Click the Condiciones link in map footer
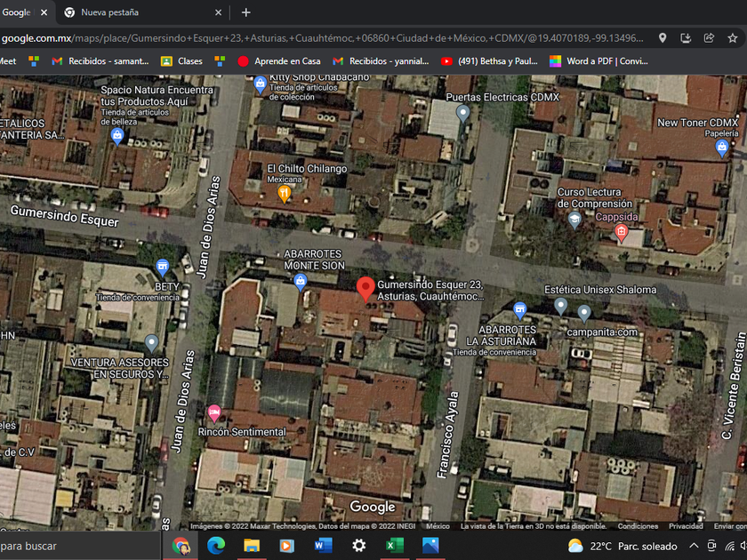This screenshot has height=560, width=747. click(638, 526)
